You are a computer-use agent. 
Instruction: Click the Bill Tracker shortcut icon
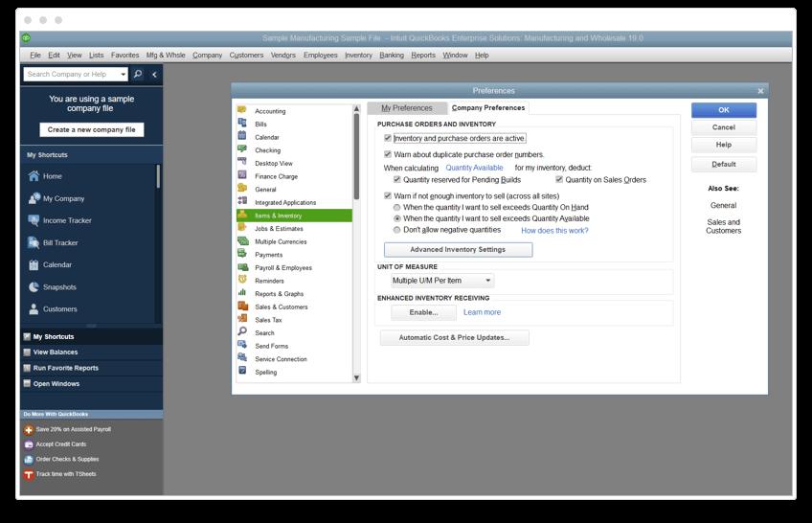pyautogui.click(x=34, y=242)
